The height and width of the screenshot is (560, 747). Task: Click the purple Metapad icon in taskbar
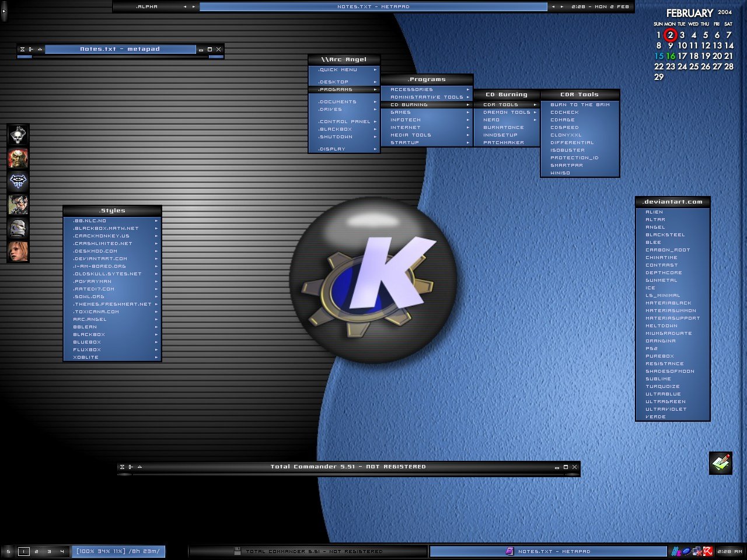[510, 551]
